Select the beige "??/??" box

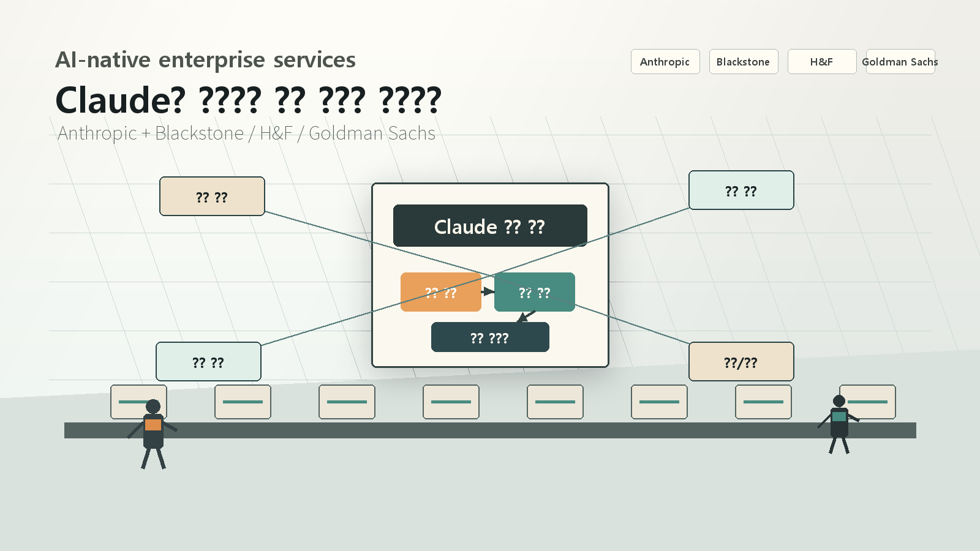click(x=741, y=362)
